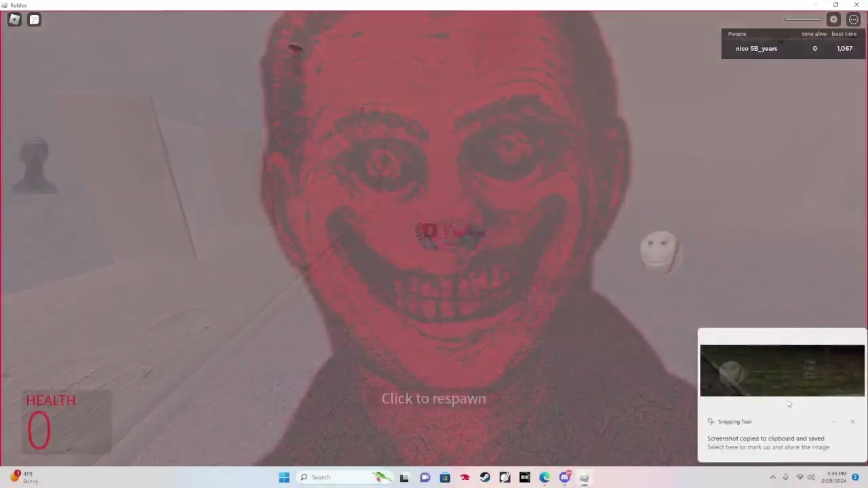Open the volume tray icon
Viewport: 868px width, 488px height.
[x=811, y=477]
